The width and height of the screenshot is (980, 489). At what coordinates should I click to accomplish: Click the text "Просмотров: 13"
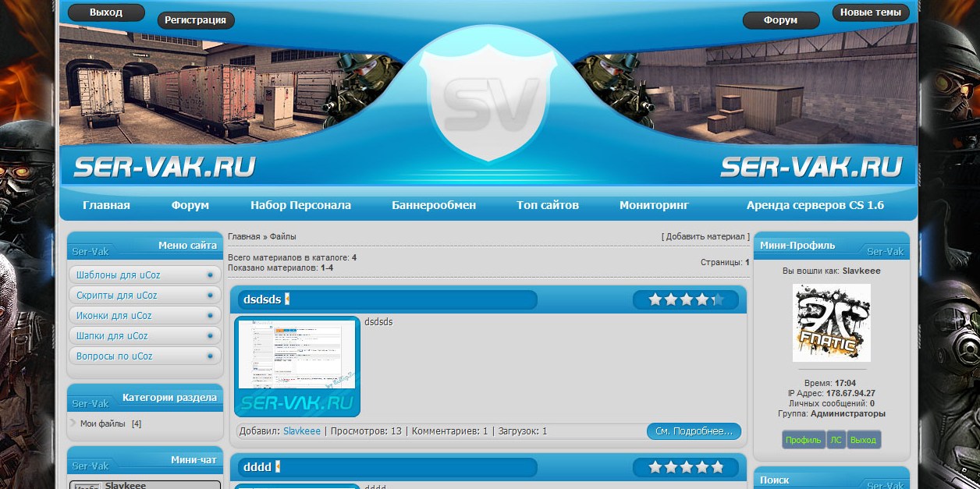click(x=366, y=431)
